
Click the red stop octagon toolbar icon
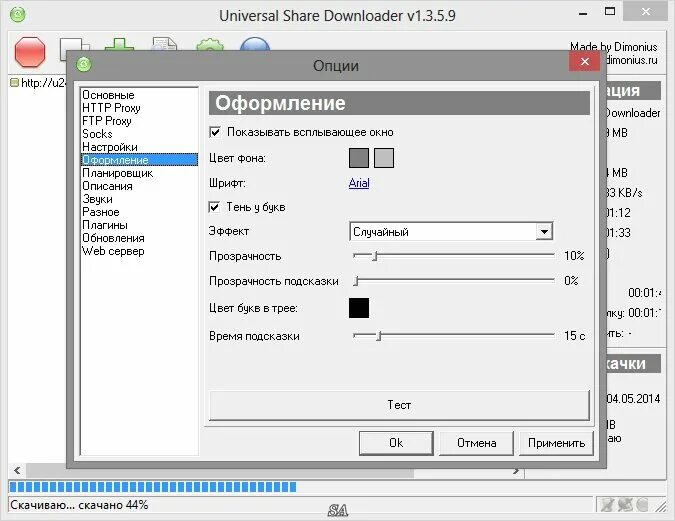point(30,52)
